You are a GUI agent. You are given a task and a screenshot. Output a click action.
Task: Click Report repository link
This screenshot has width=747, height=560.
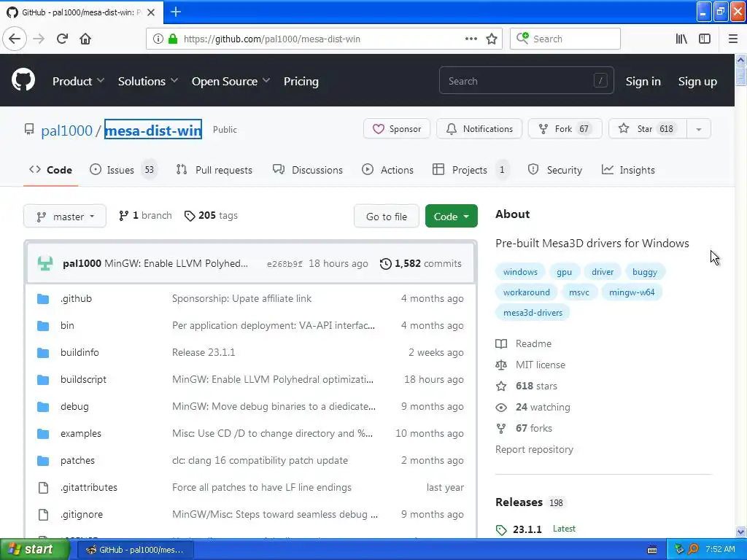534,449
